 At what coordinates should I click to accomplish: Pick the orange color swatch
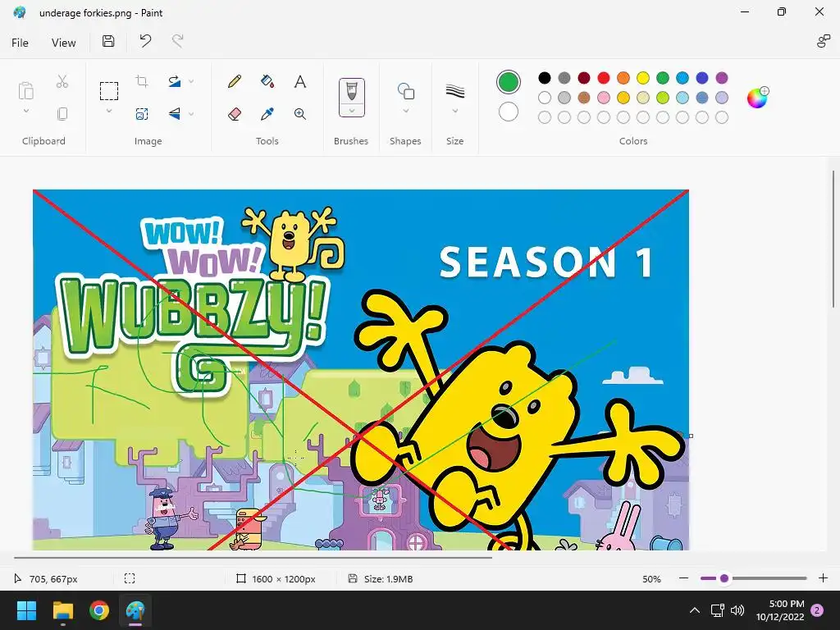coord(623,78)
